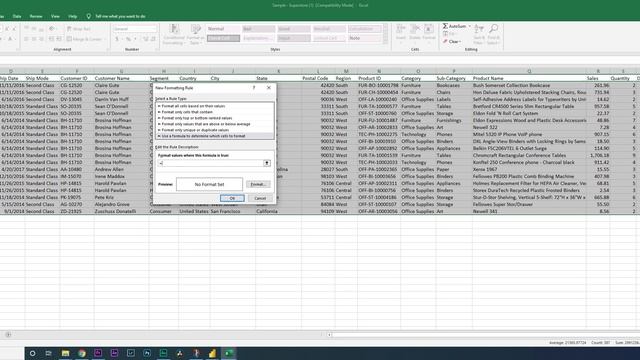Apply percent style number format
Image resolution: width=640 pixels, height=360 pixels.
coord(128,39)
